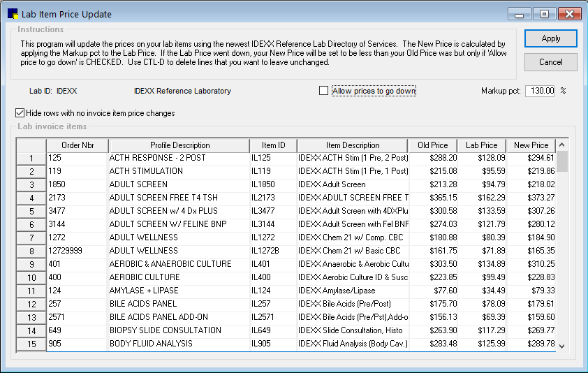Image resolution: width=588 pixels, height=373 pixels.
Task: Click the Apply button
Action: [550, 38]
